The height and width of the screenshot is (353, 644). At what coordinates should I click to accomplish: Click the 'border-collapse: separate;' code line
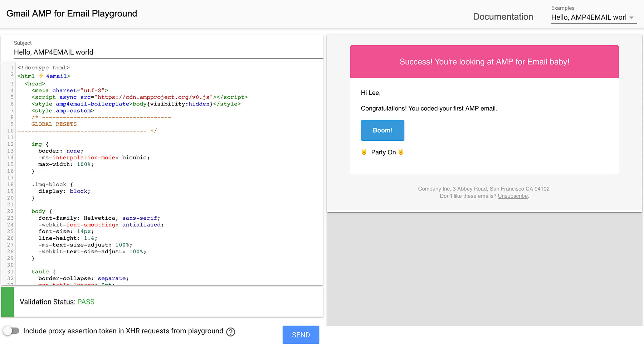pyautogui.click(x=84, y=278)
